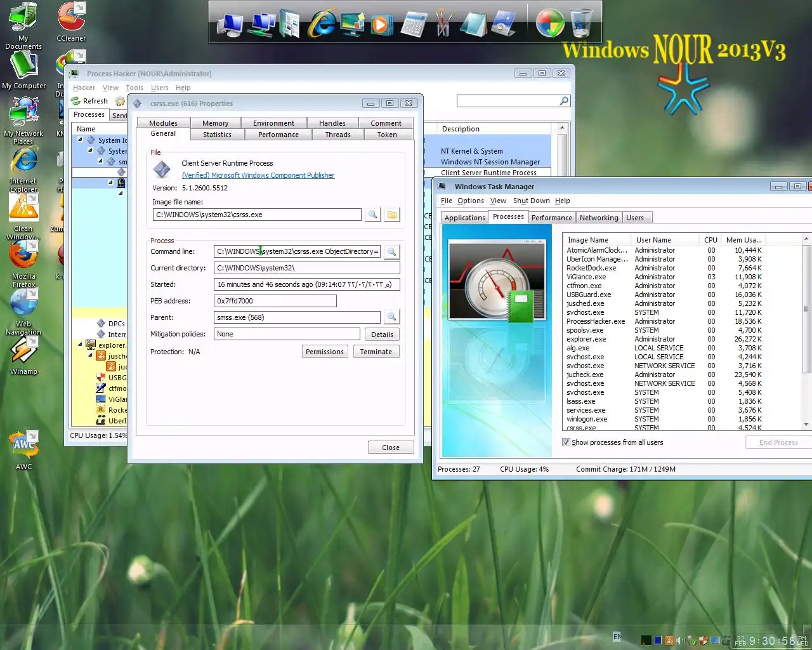The width and height of the screenshot is (812, 650).
Task: Open the CCleaner desktop shortcut
Action: click(71, 22)
